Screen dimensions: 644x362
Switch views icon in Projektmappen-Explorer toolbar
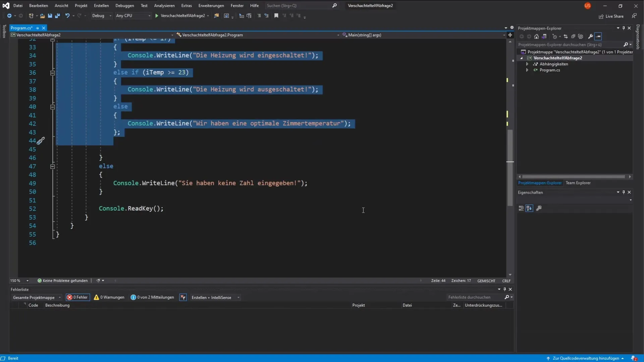point(544,37)
